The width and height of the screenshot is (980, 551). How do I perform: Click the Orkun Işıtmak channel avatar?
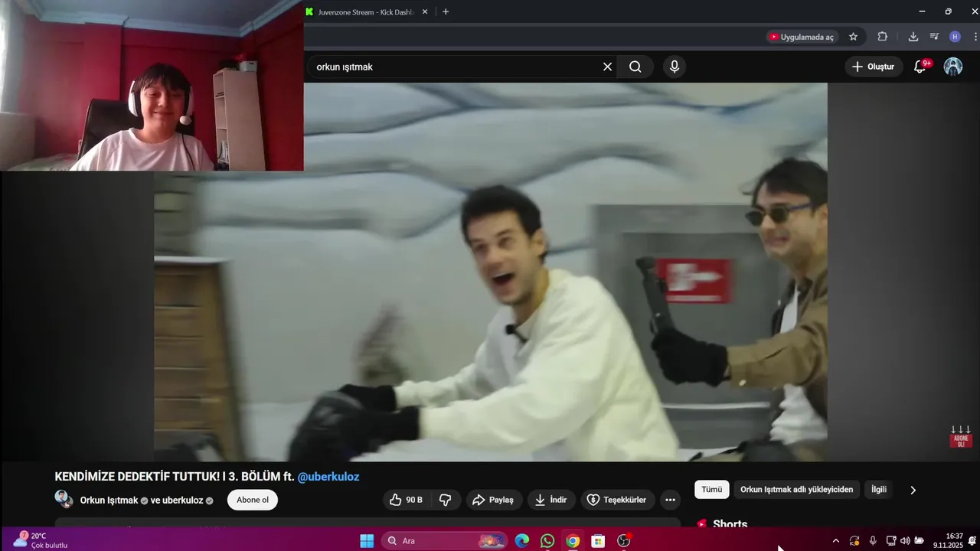tap(64, 499)
